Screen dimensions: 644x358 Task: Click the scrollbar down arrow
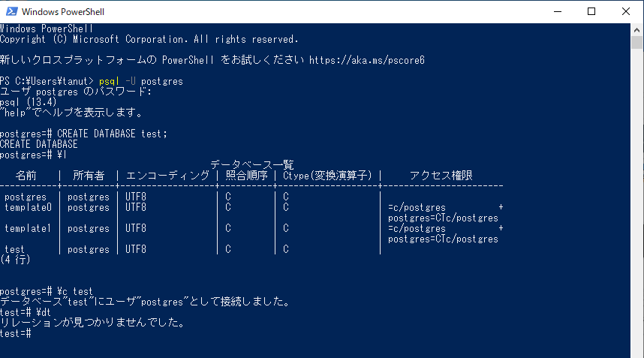tap(636, 351)
